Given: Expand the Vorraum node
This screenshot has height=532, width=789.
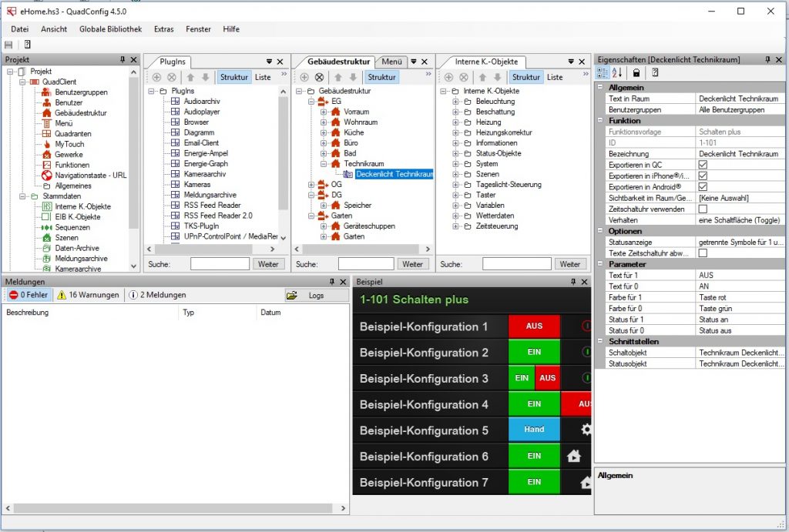Looking at the screenshot, I should (323, 112).
